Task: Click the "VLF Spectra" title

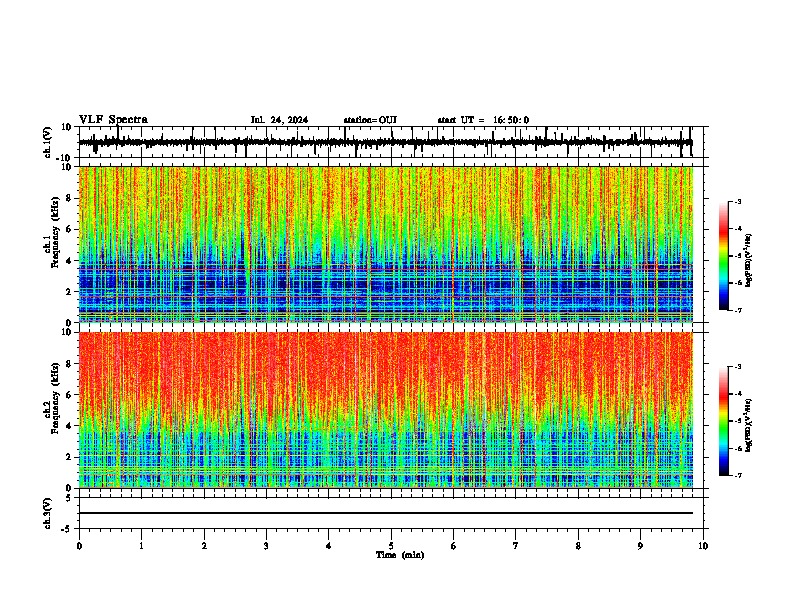Action: click(113, 120)
